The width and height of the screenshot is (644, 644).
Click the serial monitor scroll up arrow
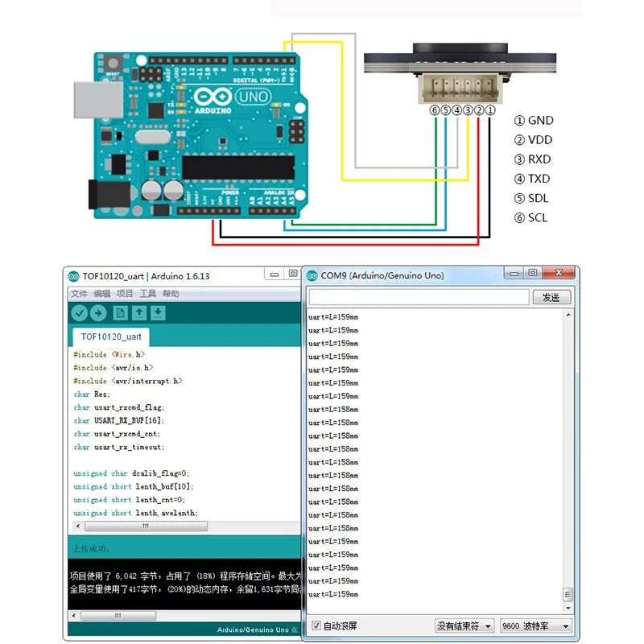coord(568,315)
